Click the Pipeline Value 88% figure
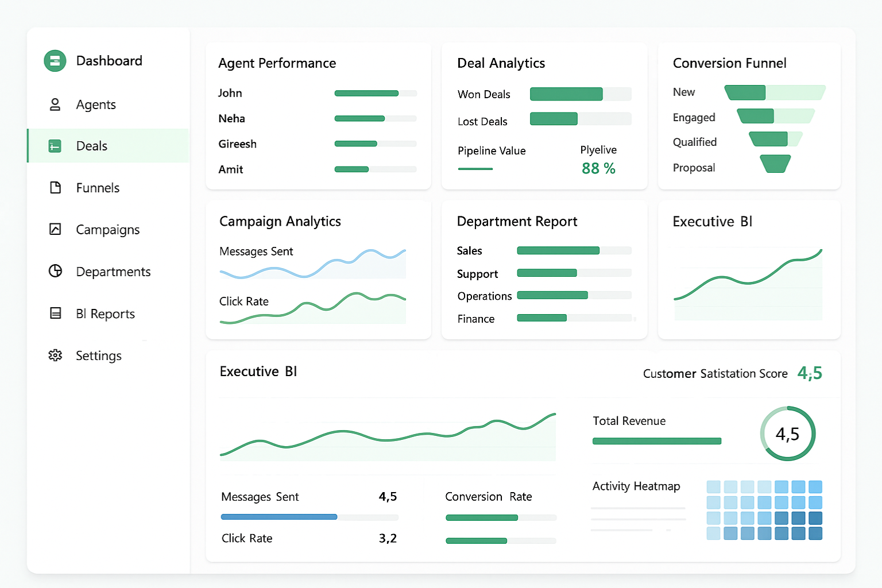The width and height of the screenshot is (882, 588). pos(598,168)
